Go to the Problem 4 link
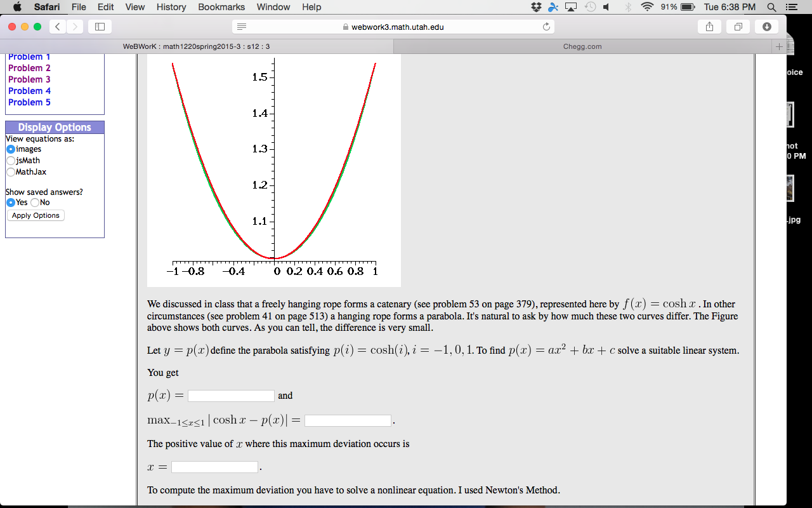 coord(29,91)
